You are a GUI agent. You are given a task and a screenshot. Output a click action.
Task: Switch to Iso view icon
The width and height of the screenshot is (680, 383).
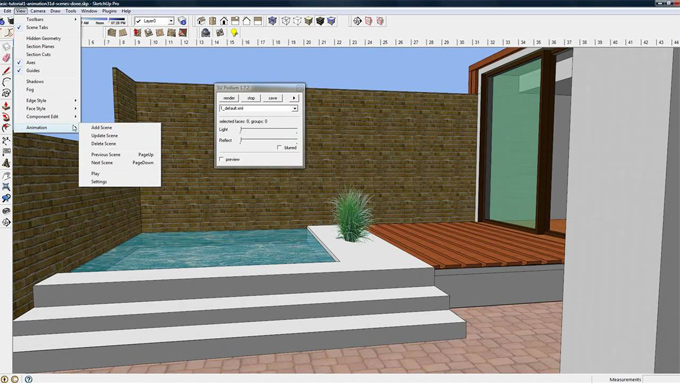(201, 21)
